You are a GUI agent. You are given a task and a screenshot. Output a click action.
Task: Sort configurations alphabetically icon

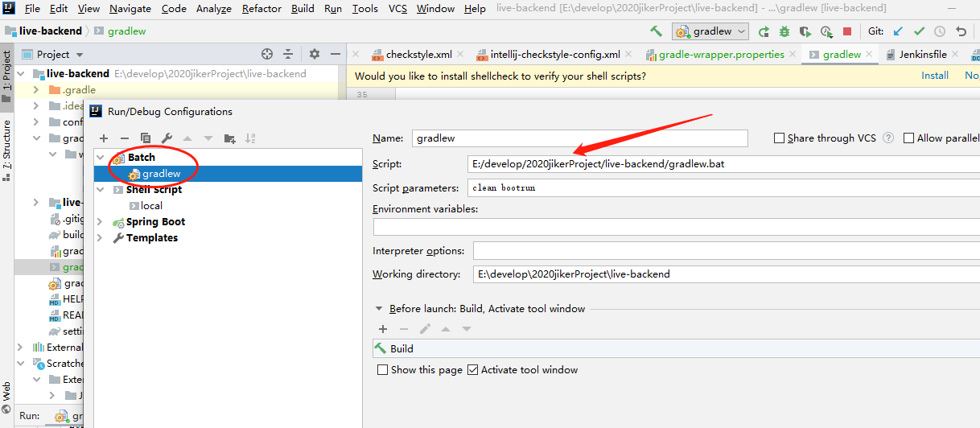tap(250, 138)
